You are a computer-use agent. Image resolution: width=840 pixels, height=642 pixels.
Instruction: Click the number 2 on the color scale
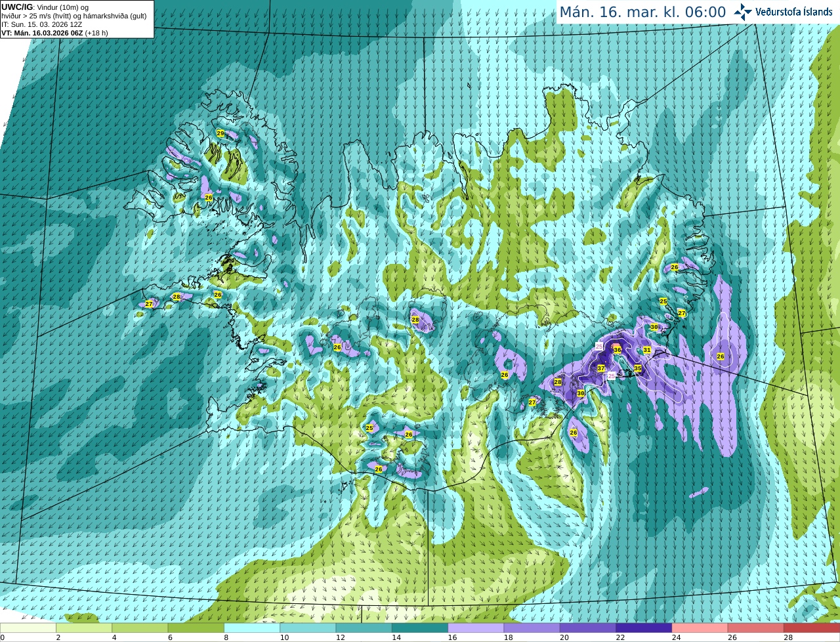click(58, 637)
